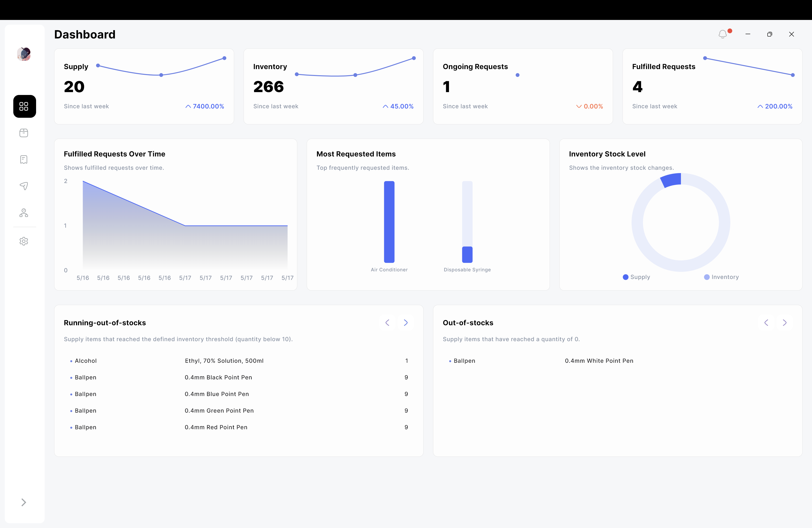Restore the window using the restore button
Screen dimensions: 812x528
(770, 34)
